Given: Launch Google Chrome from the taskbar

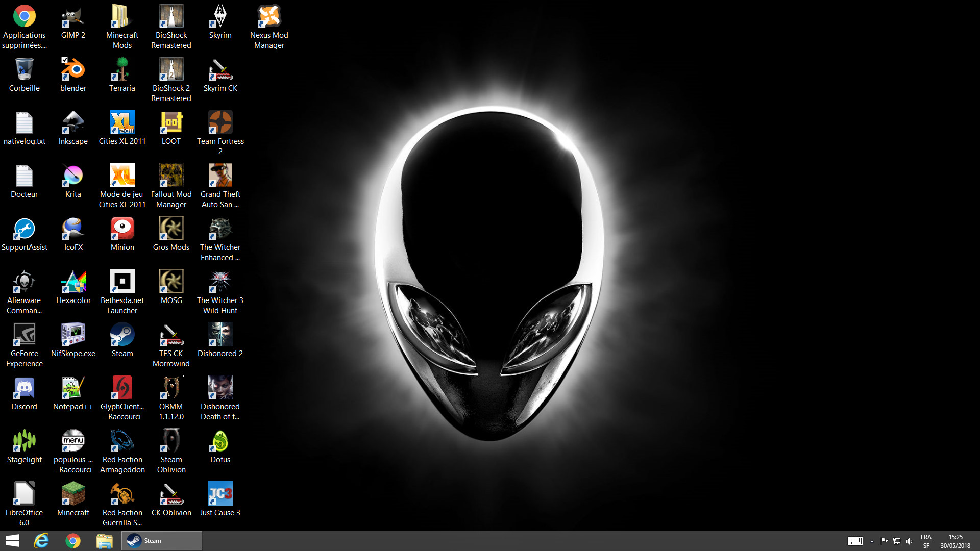Looking at the screenshot, I should [73, 541].
